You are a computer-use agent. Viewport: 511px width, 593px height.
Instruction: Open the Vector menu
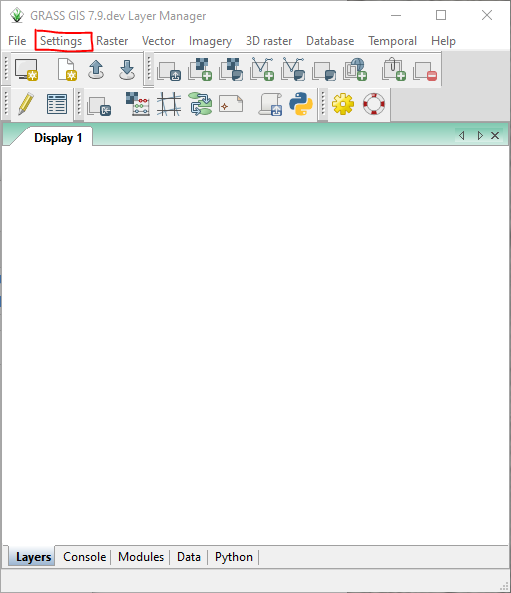158,41
